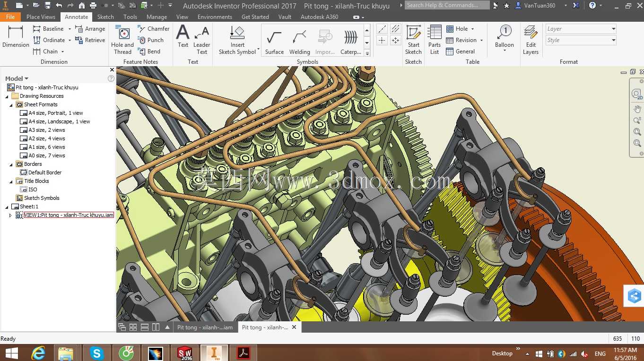
Task: Expand the Symbols gallery more arrow
Action: click(367, 53)
